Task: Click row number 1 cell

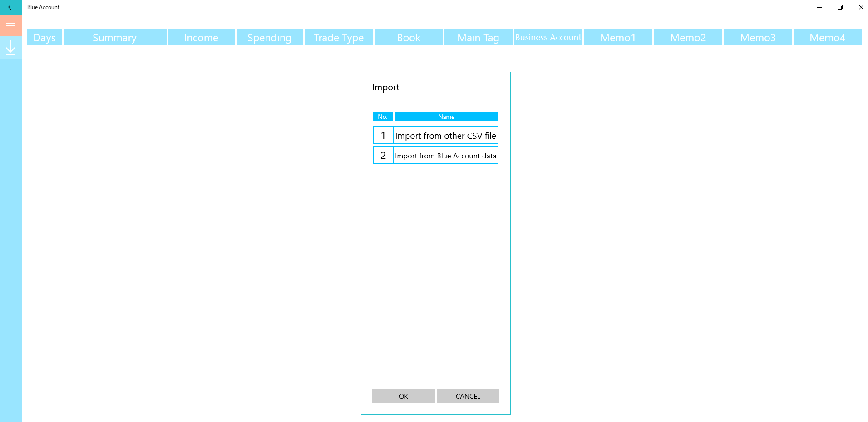Action: tap(383, 136)
